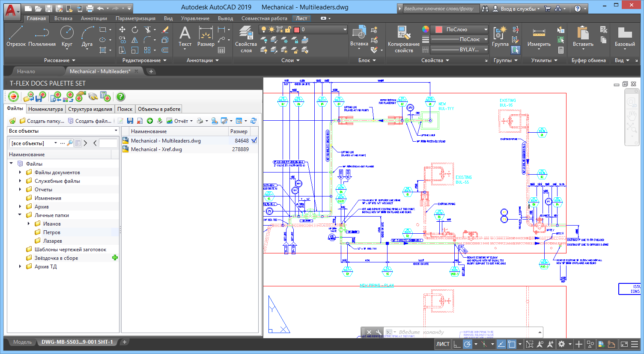The width and height of the screenshot is (644, 354).
Task: Expand the Архив ТД folder
Action: pos(20,267)
